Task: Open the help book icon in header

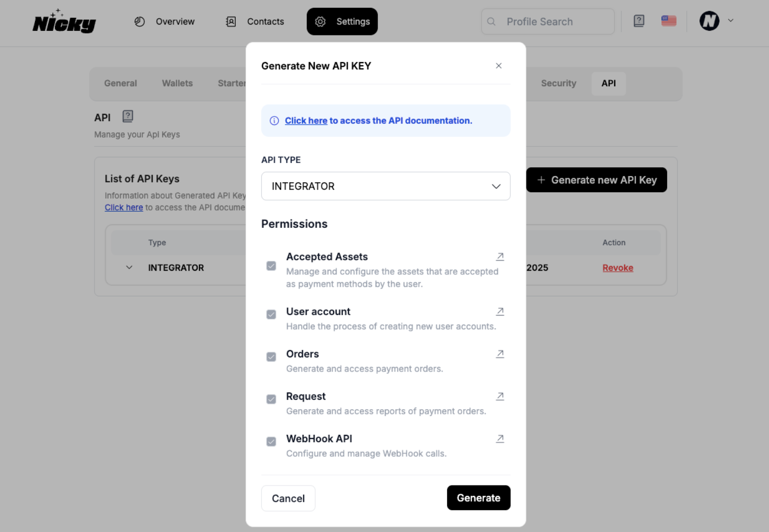Action: coord(639,21)
